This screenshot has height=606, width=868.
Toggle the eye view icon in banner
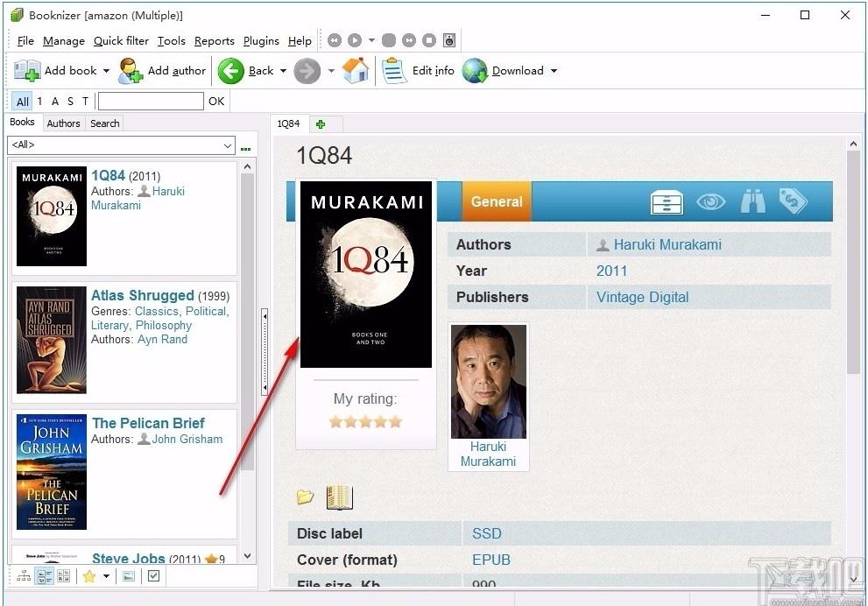[x=711, y=201]
